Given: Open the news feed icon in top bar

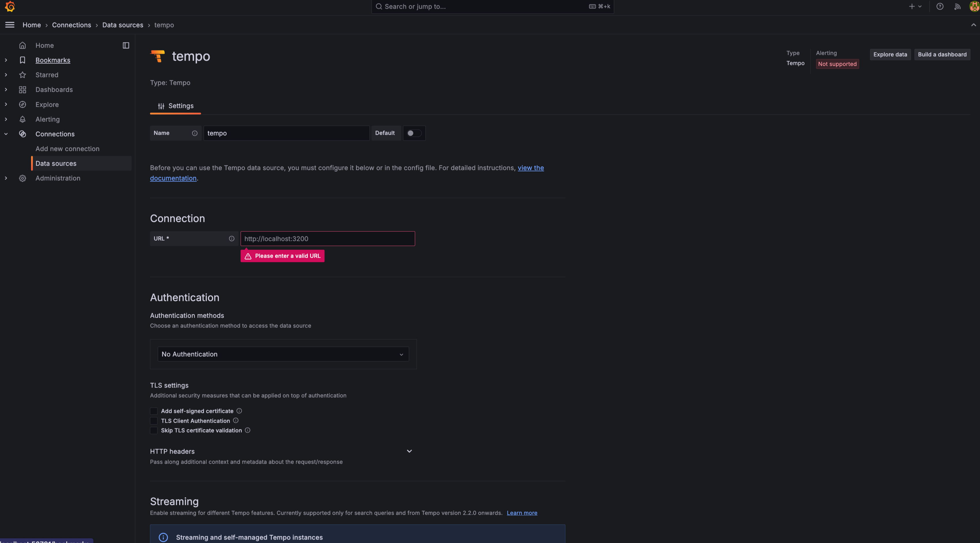Looking at the screenshot, I should [x=957, y=6].
